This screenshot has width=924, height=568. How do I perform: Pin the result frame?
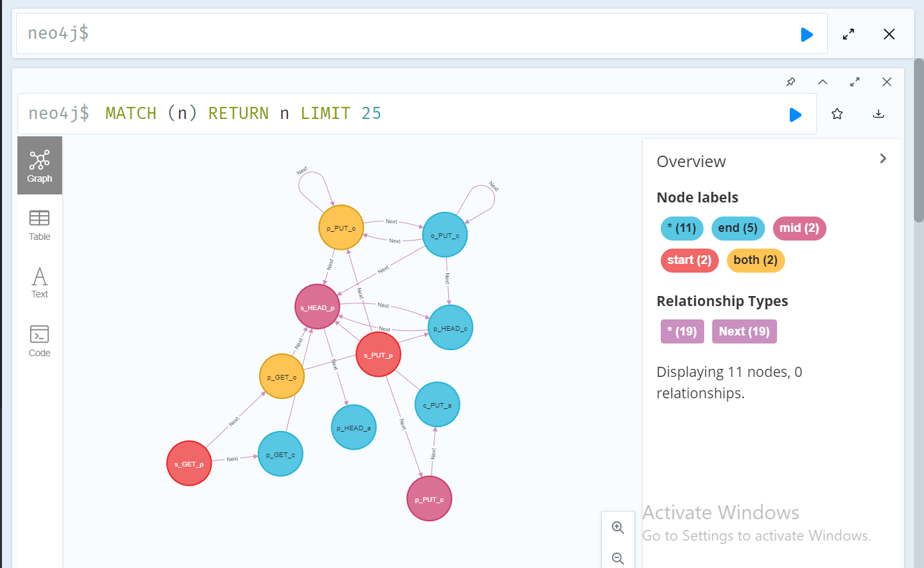pyautogui.click(x=791, y=82)
